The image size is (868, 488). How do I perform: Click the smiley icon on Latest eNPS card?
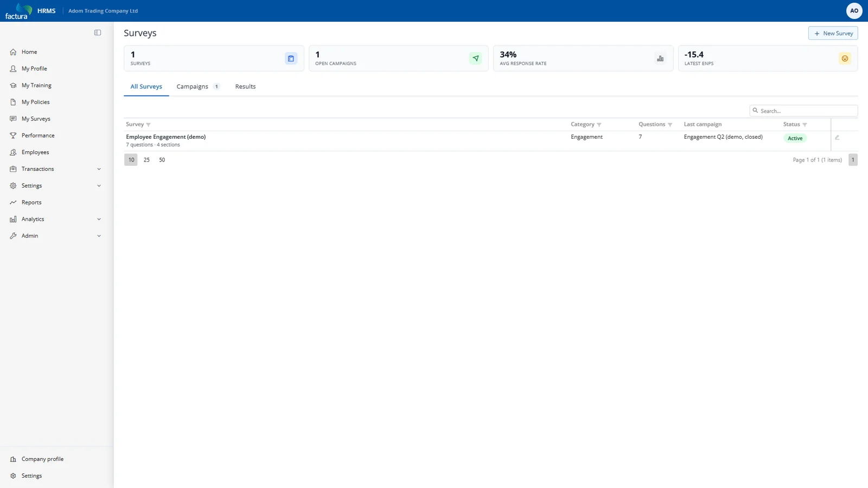(845, 59)
